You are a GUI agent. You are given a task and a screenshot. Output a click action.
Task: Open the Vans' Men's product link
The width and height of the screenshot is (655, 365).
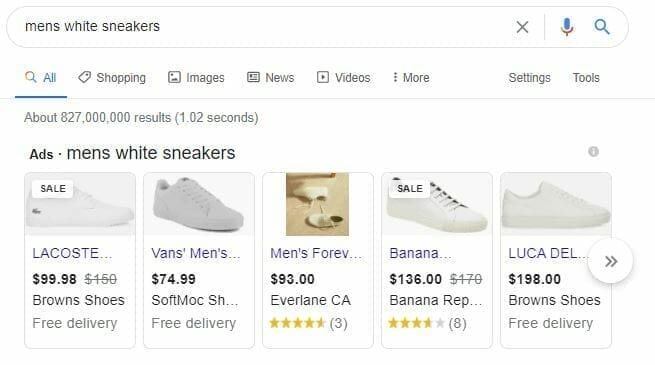[196, 253]
